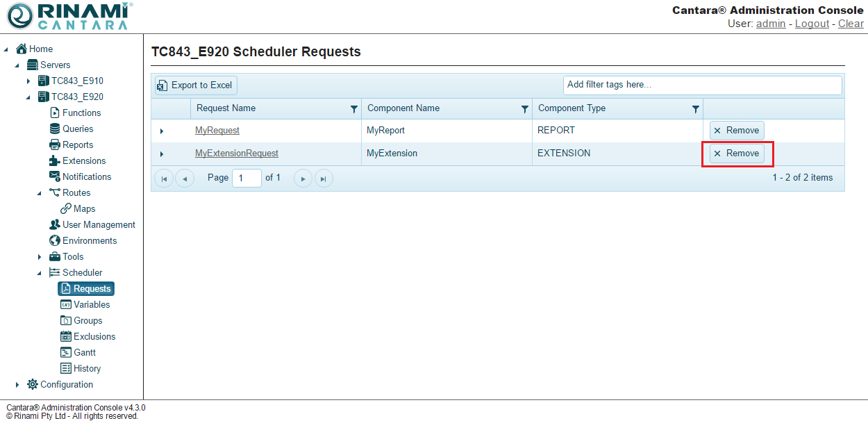The width and height of the screenshot is (868, 430).
Task: Go to the first page of results
Action: pyautogui.click(x=164, y=179)
